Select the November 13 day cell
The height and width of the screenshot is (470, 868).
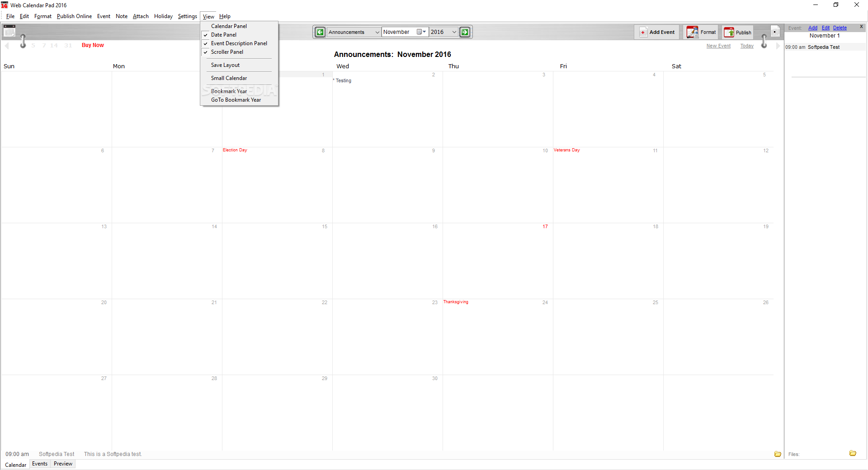(57, 261)
